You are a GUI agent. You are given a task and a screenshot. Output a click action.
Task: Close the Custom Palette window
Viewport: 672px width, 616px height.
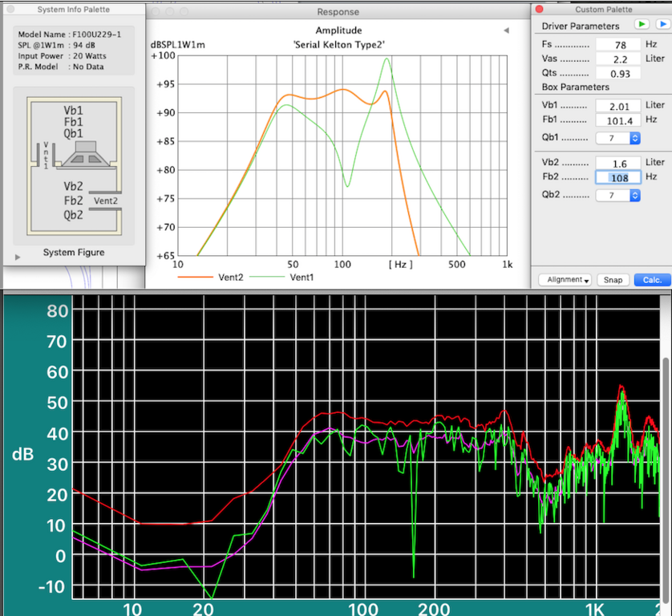pos(540,9)
